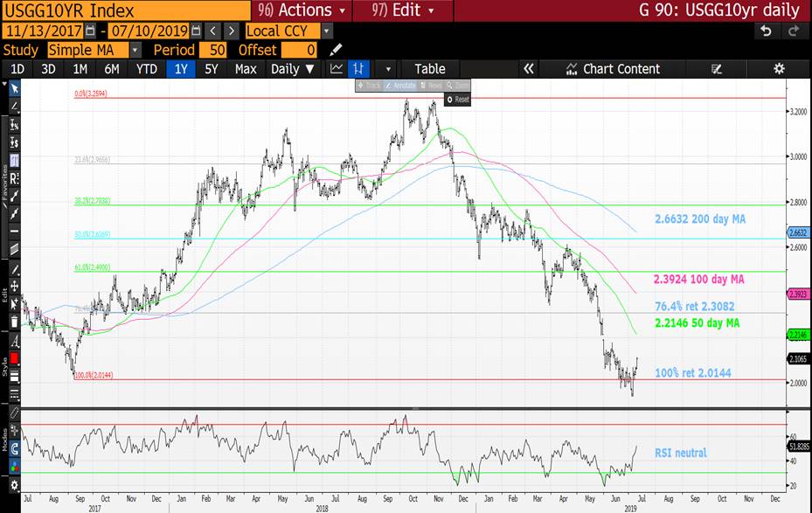
Task: Switch to line chart type icon
Action: [x=337, y=69]
